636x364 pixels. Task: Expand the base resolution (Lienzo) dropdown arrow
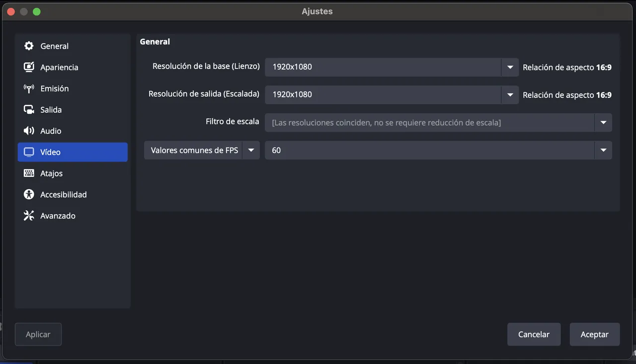pos(510,67)
